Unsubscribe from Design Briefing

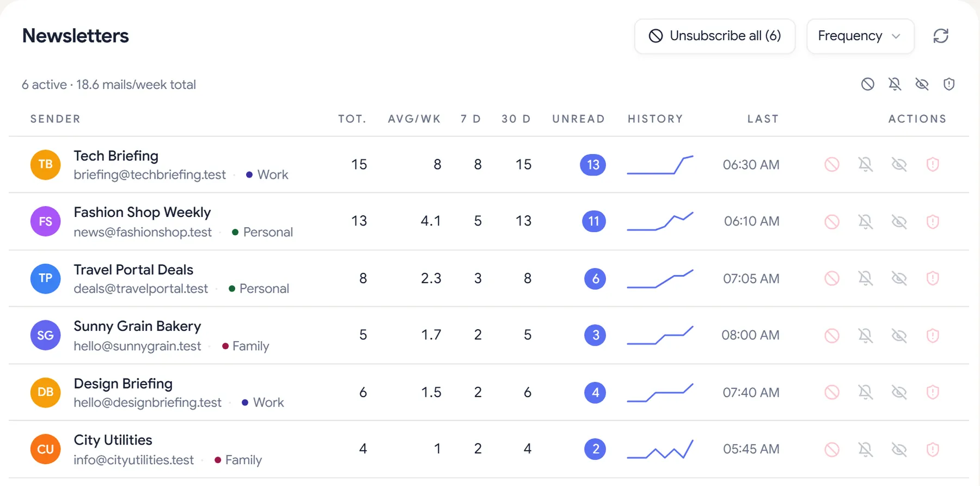pyautogui.click(x=832, y=392)
